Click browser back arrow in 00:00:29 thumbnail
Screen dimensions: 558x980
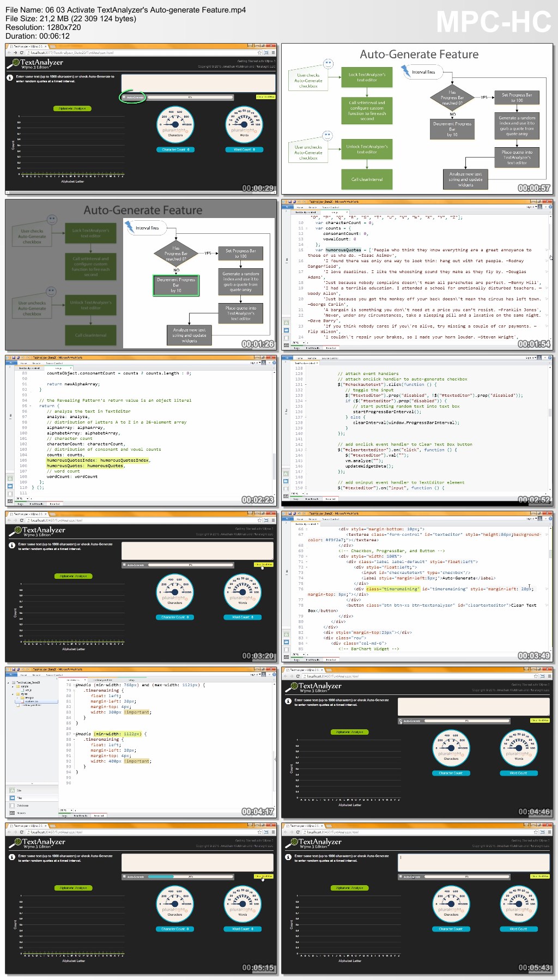(9, 53)
